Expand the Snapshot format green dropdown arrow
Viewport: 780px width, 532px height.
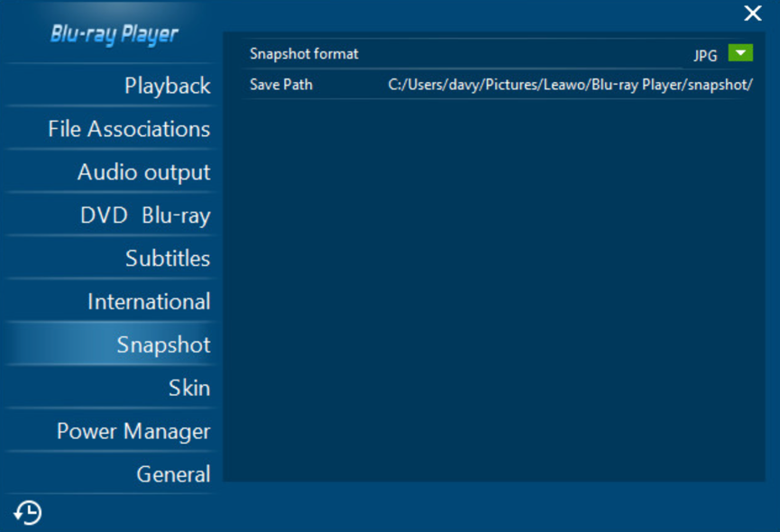739,54
